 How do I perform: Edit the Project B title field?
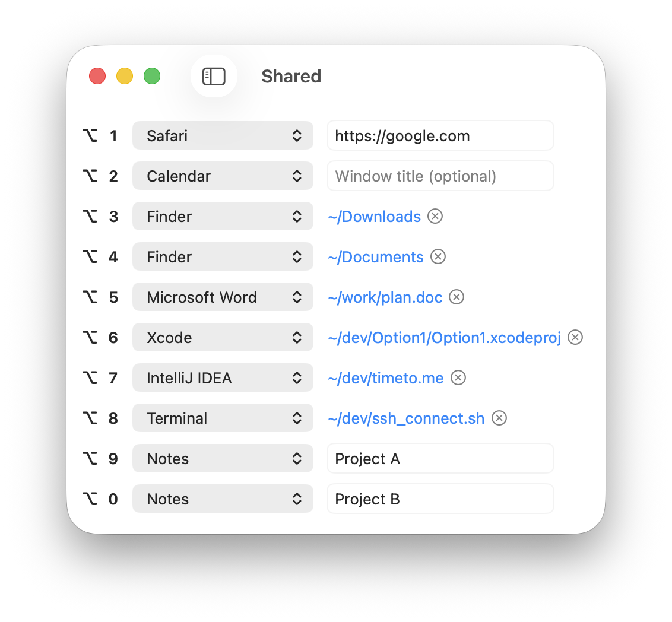click(440, 499)
